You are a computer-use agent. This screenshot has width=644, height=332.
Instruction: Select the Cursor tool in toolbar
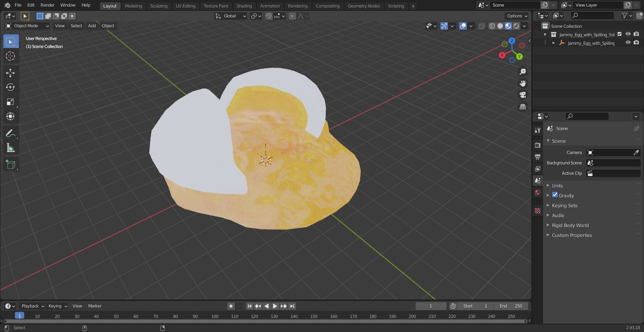click(x=10, y=56)
